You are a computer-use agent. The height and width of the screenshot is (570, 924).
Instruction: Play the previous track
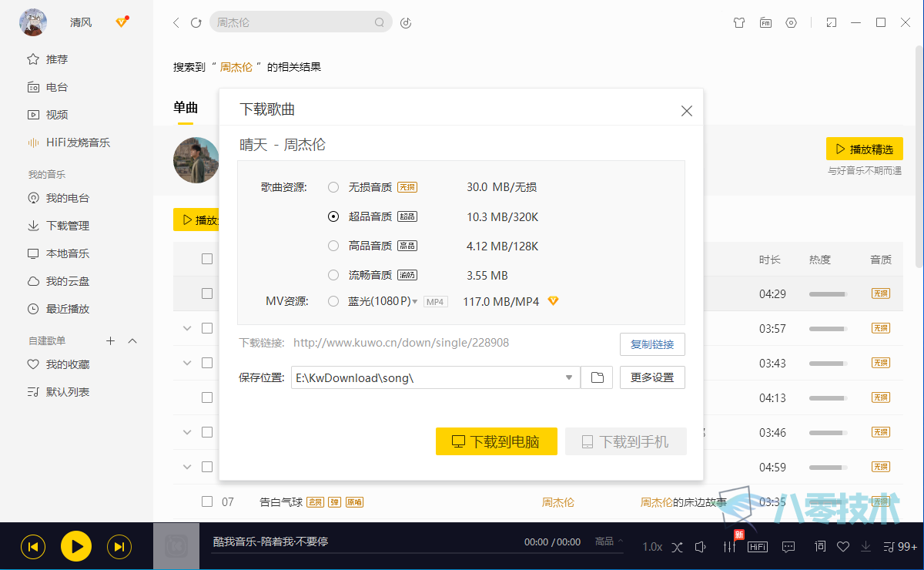[33, 547]
